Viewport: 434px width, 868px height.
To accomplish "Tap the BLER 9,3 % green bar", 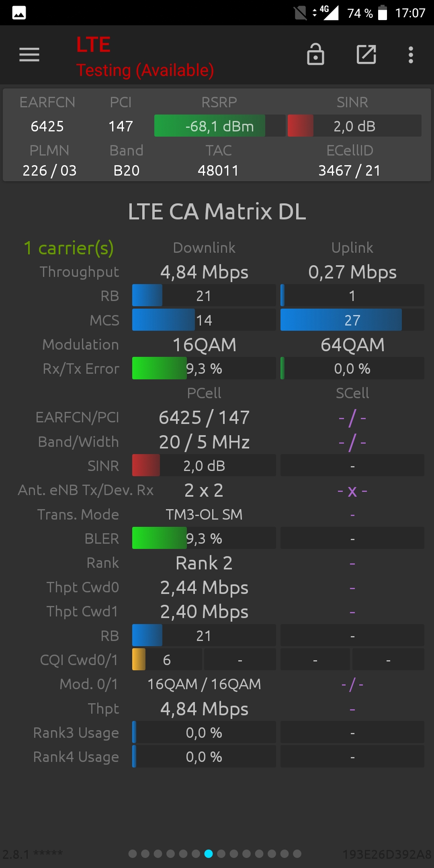I will (x=204, y=538).
